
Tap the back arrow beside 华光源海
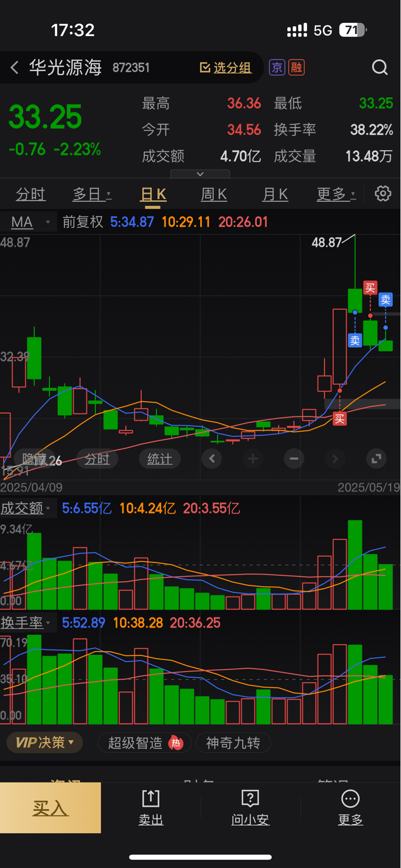[15, 67]
